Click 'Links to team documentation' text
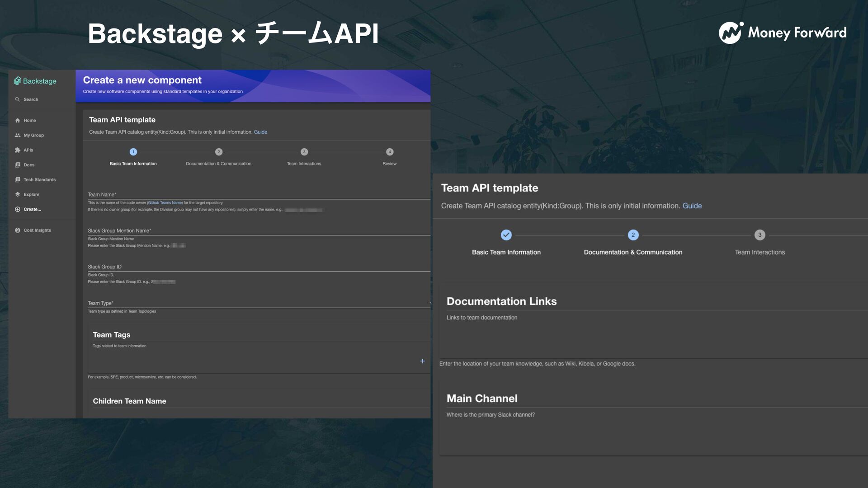868x488 pixels. [x=482, y=318]
